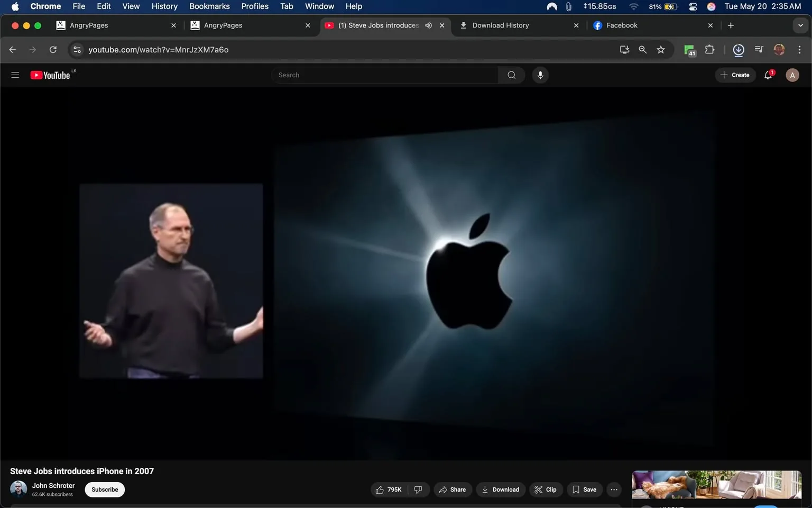Open the Chrome extensions puzzle icon

tap(709, 50)
